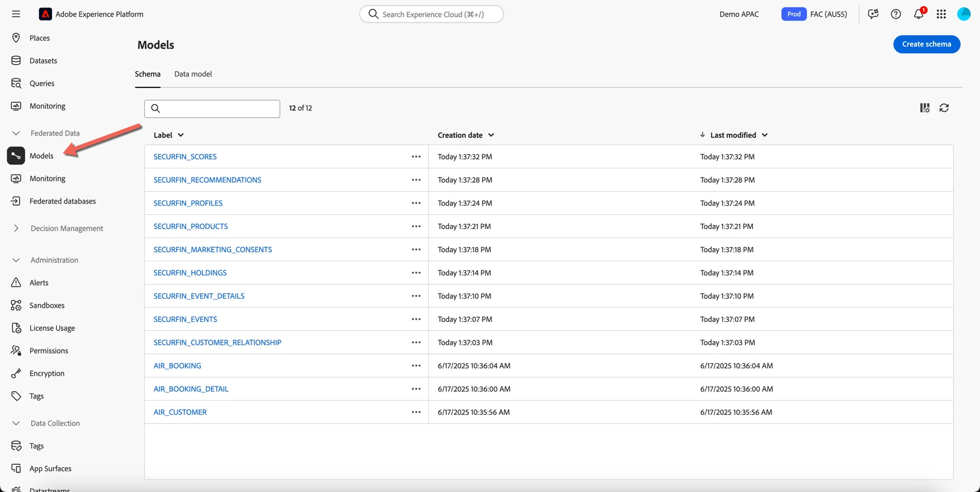
Task: Open the AIR_BOOKING_DETAIL schema link
Action: (x=191, y=389)
